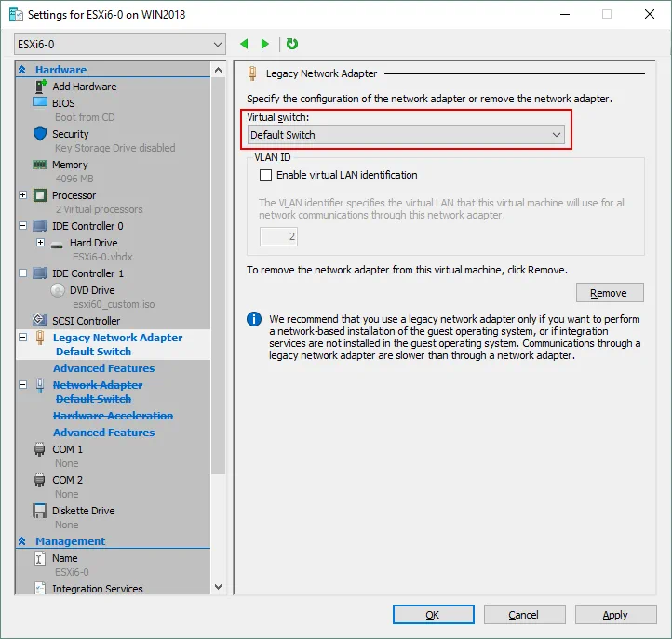Select Add Hardware in the sidebar
The image size is (672, 639).
[84, 87]
